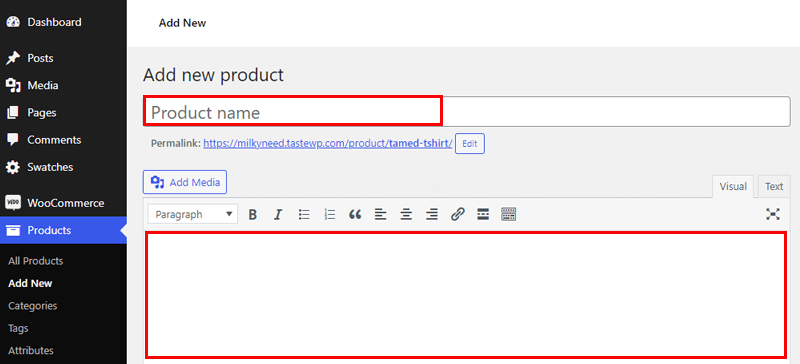Click the Add New tab at top
This screenshot has height=364, width=800.
(x=182, y=23)
